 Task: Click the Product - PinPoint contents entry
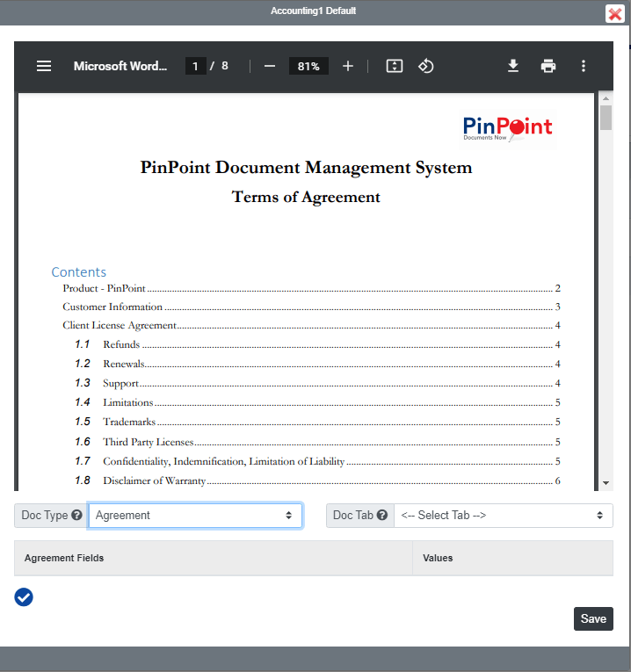point(311,288)
